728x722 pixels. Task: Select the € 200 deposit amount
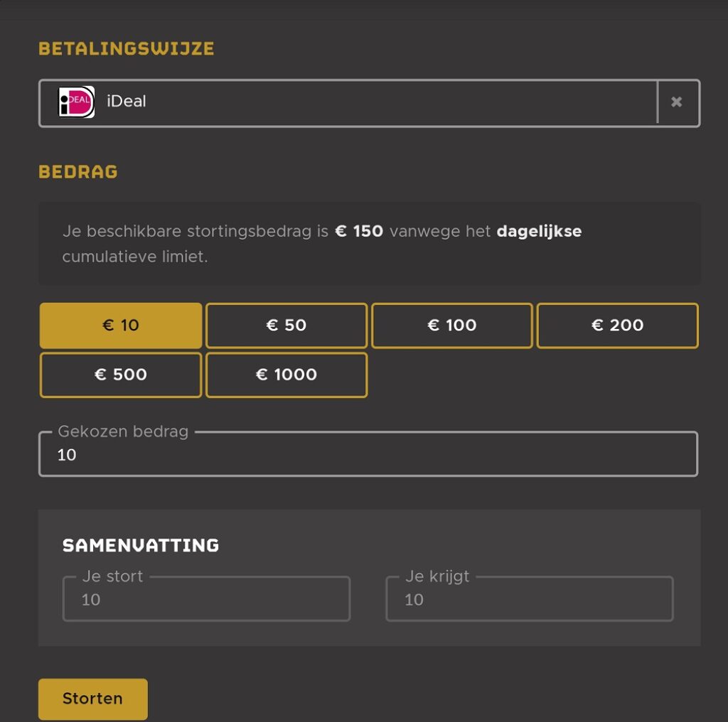click(x=617, y=325)
